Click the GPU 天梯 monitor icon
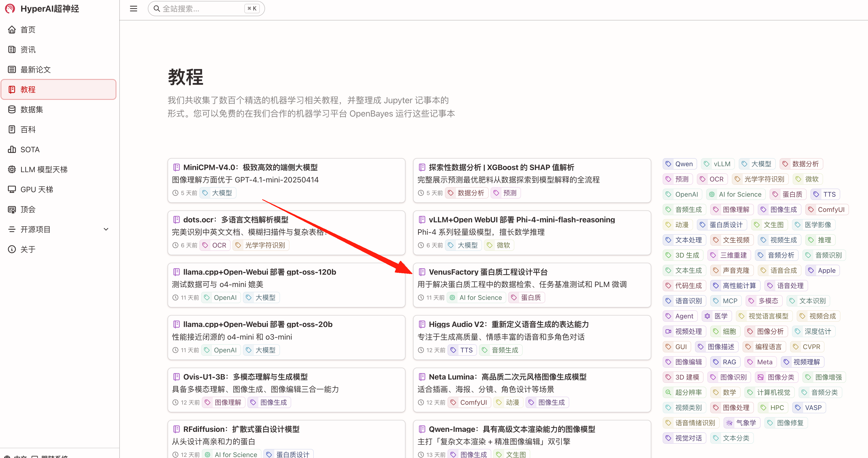868x458 pixels. (12, 189)
